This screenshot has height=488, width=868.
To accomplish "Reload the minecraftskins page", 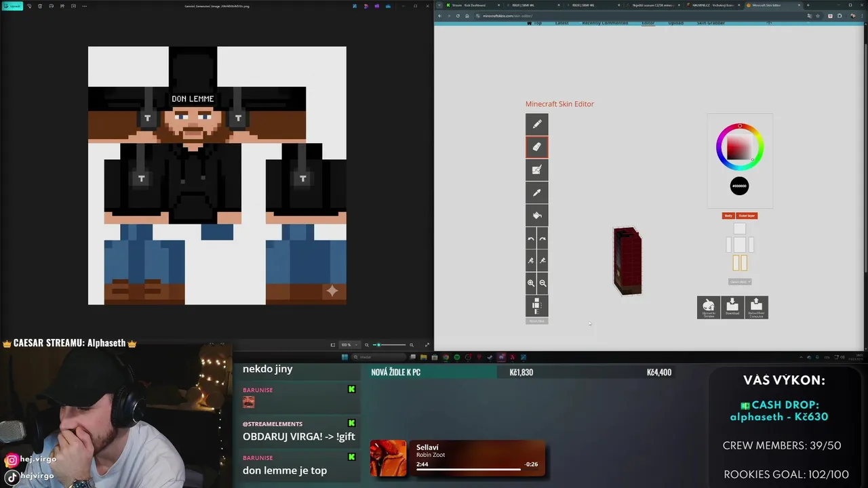I will (x=458, y=16).
